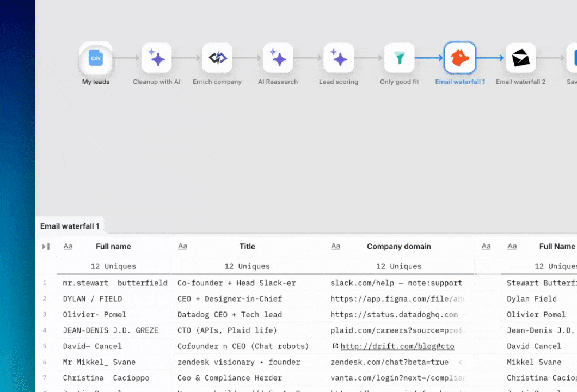The height and width of the screenshot is (392, 577).
Task: Select cell Co-founder + Head Slack-er
Action: [247, 283]
